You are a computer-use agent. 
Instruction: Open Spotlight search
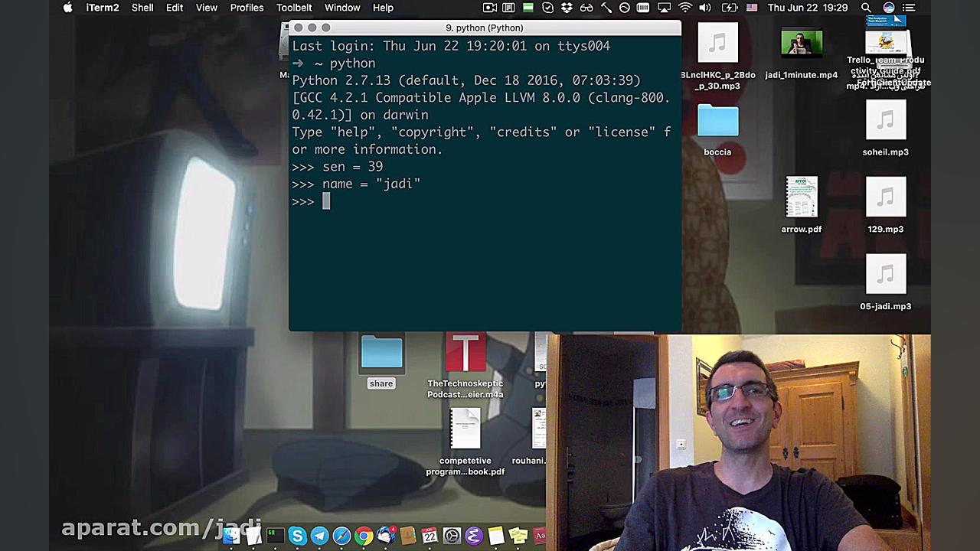pos(866,8)
